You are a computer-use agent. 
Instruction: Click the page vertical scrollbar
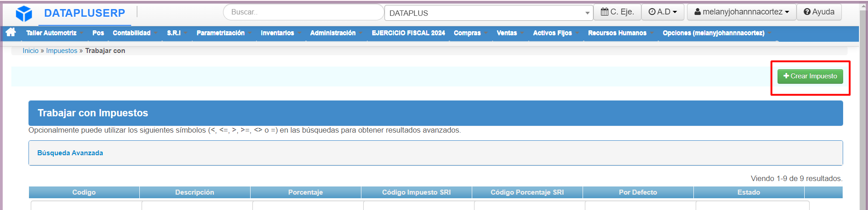click(863, 106)
